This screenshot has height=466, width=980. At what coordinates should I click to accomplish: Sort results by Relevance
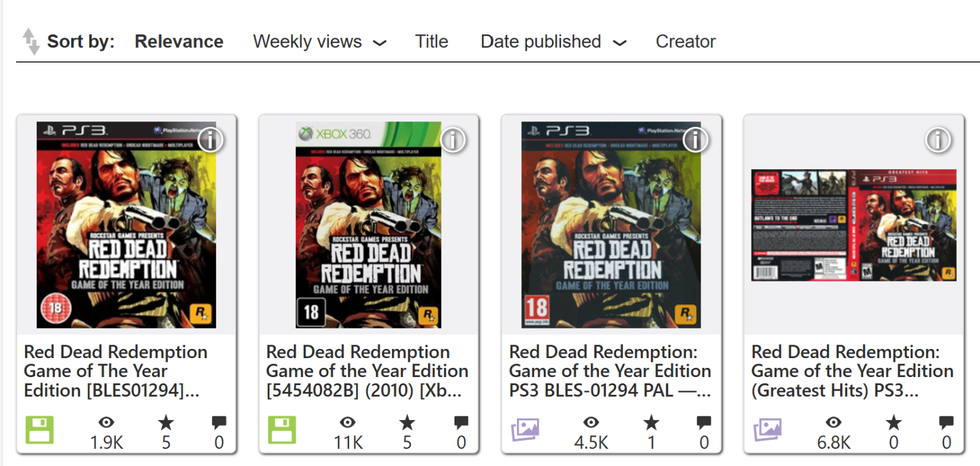[179, 42]
